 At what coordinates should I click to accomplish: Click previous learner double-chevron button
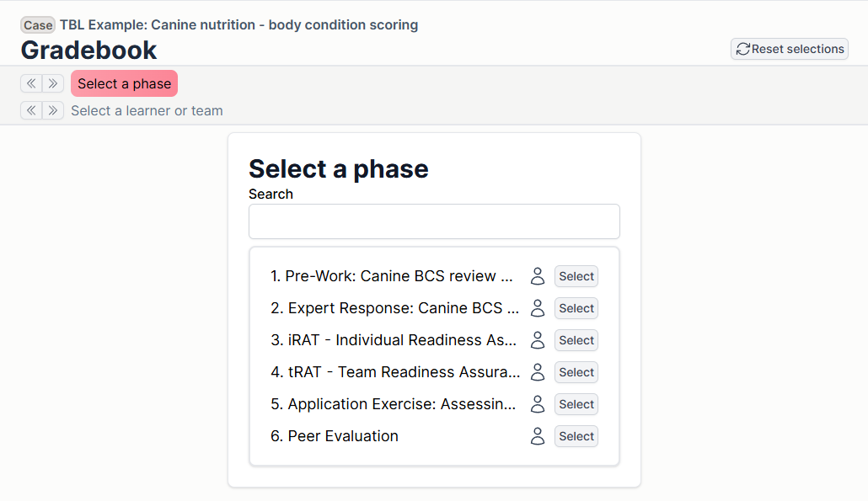31,110
